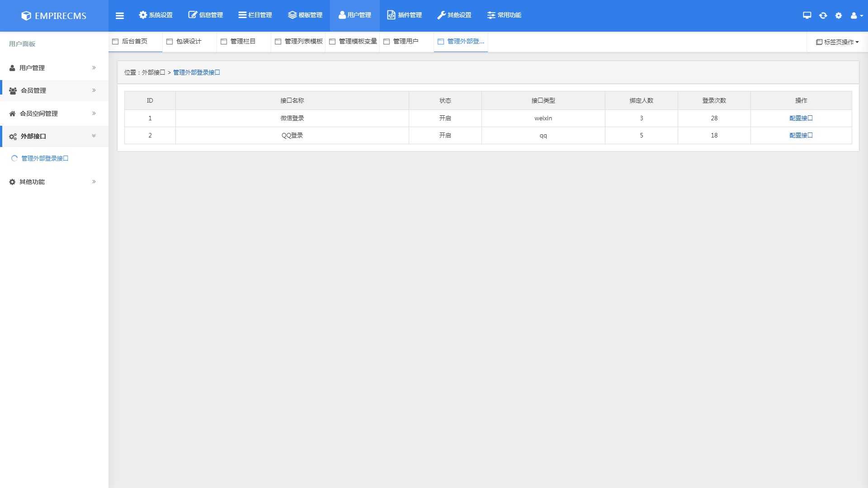Open the monitor icon in top-right header

(807, 15)
